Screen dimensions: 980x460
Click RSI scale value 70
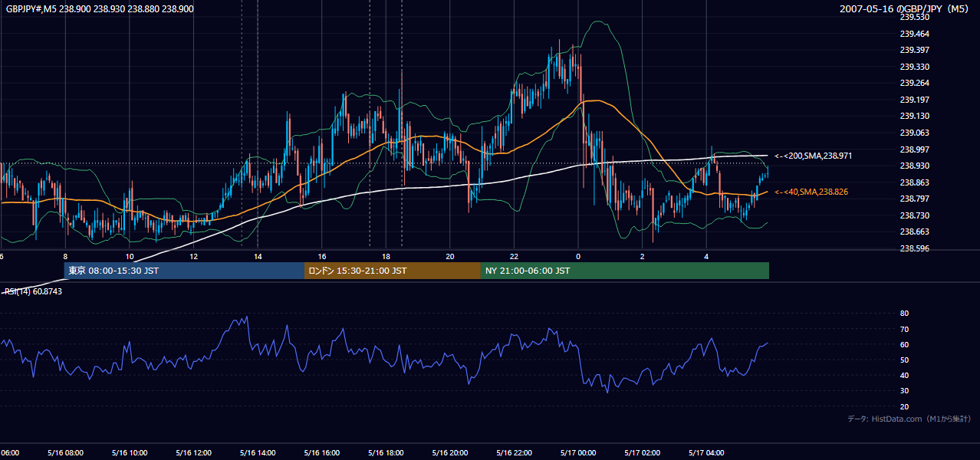pyautogui.click(x=904, y=329)
